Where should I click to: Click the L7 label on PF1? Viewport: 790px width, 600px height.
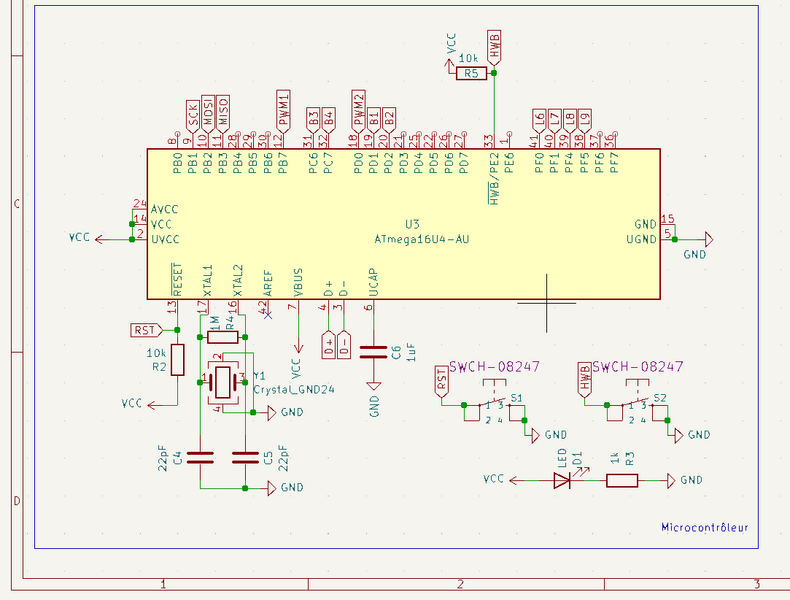coord(554,120)
